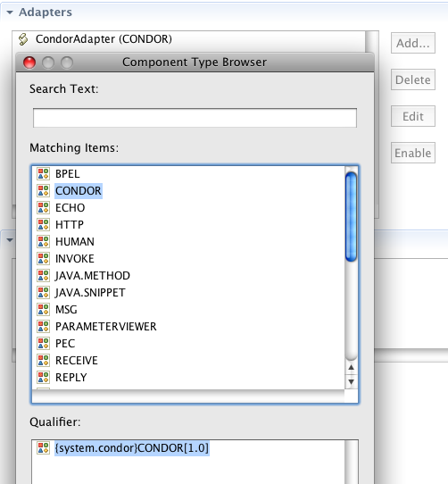Select the JAVA.SNIPPET list entry
The width and height of the screenshot is (448, 484).
click(x=90, y=293)
